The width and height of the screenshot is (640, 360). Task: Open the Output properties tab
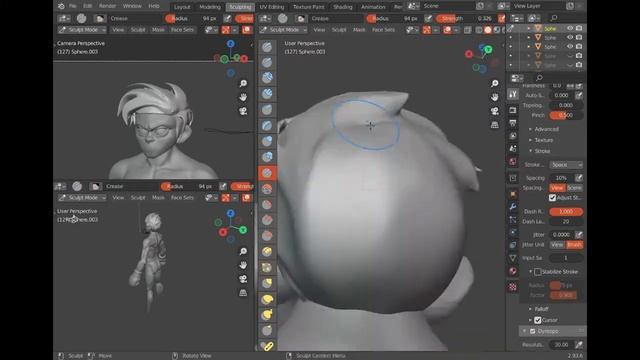(x=513, y=123)
